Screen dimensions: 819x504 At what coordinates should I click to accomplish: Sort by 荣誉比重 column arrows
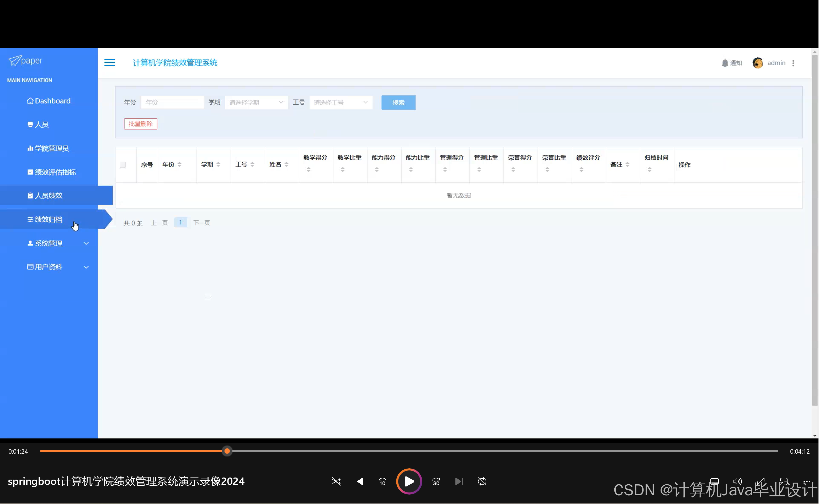pos(547,170)
